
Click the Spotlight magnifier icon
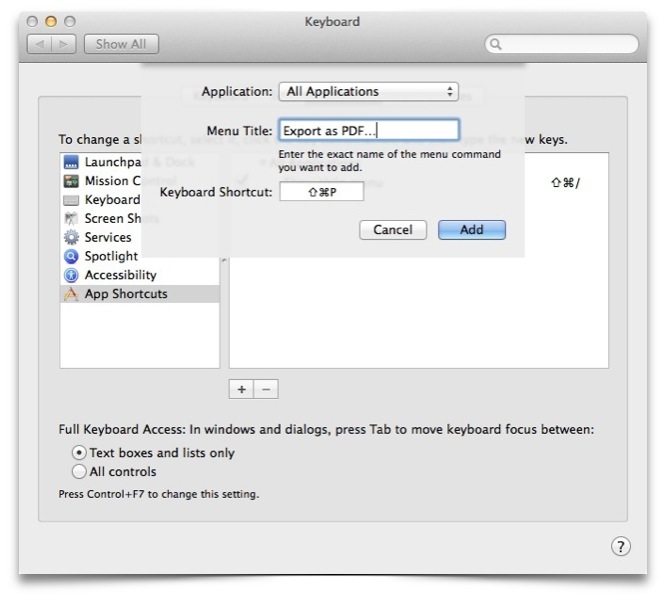71,256
